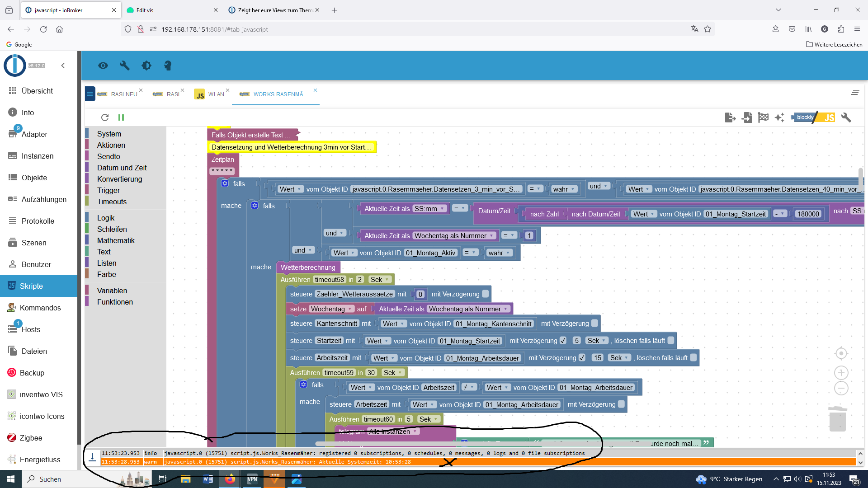Edit the 180000 number field

pyautogui.click(x=808, y=214)
